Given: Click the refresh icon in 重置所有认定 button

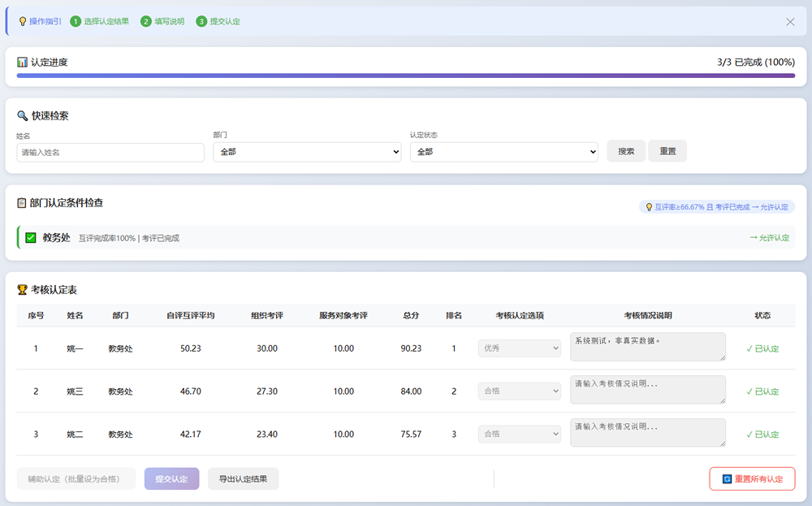Looking at the screenshot, I should click(x=727, y=479).
